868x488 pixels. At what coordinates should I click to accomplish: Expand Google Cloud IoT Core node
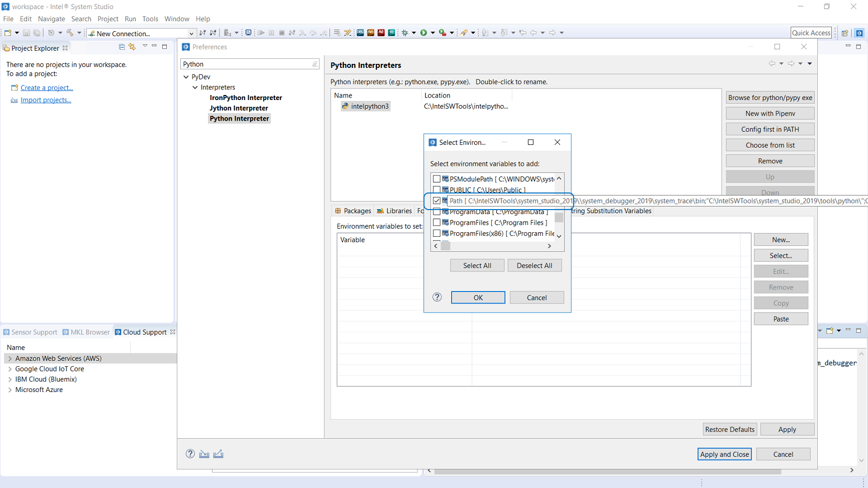click(x=10, y=369)
